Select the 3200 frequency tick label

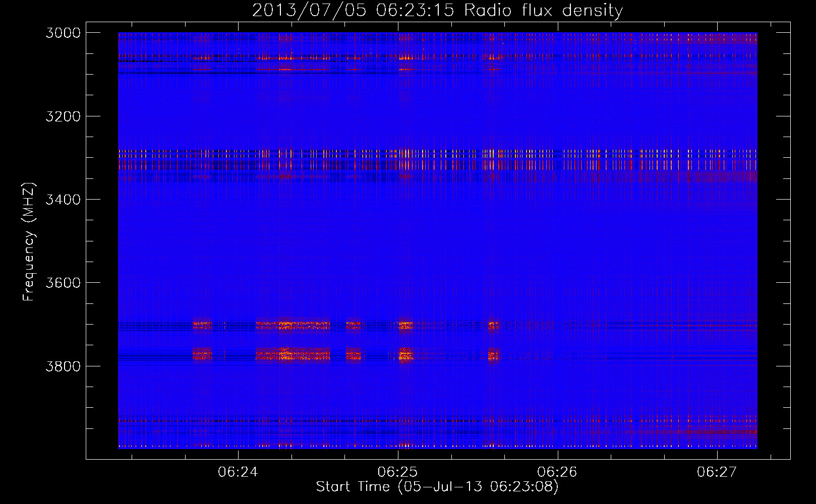pyautogui.click(x=63, y=116)
